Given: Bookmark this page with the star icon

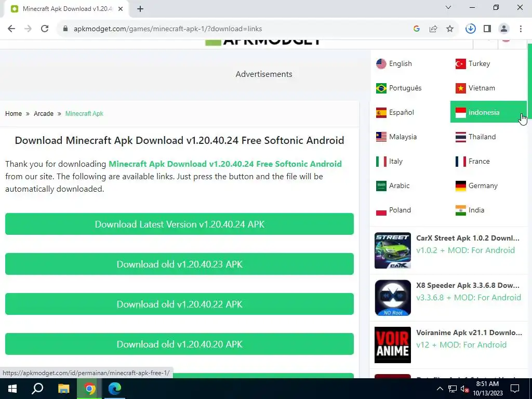Looking at the screenshot, I should tap(450, 29).
